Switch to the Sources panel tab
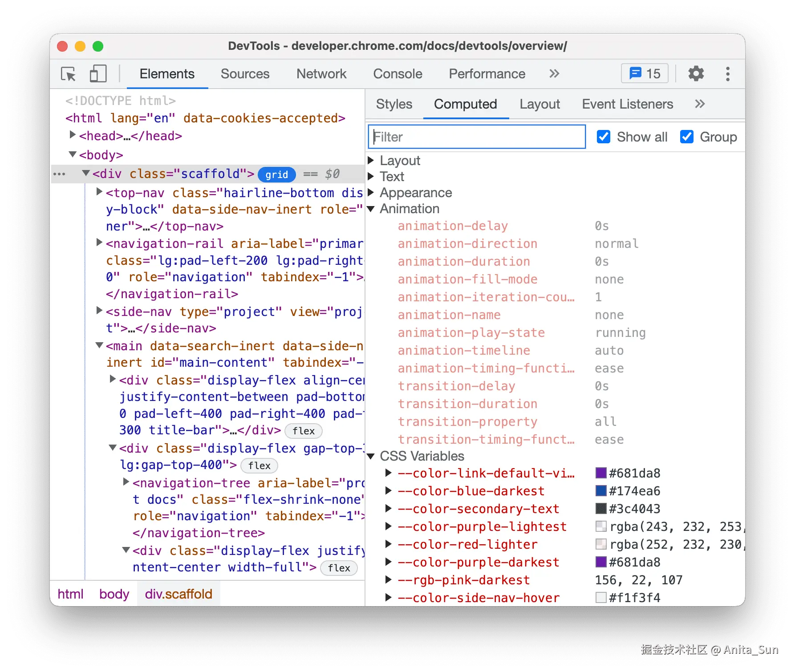The height and width of the screenshot is (672, 795). coord(245,74)
